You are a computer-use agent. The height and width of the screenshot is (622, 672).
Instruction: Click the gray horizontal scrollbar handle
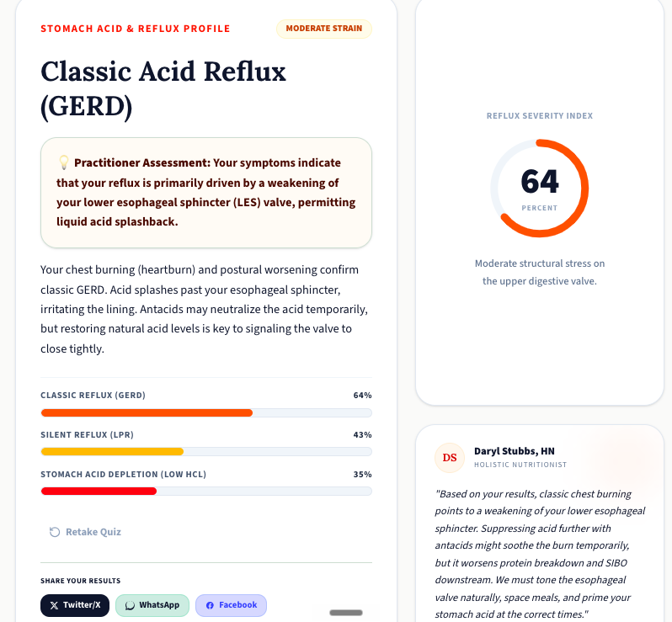346,613
